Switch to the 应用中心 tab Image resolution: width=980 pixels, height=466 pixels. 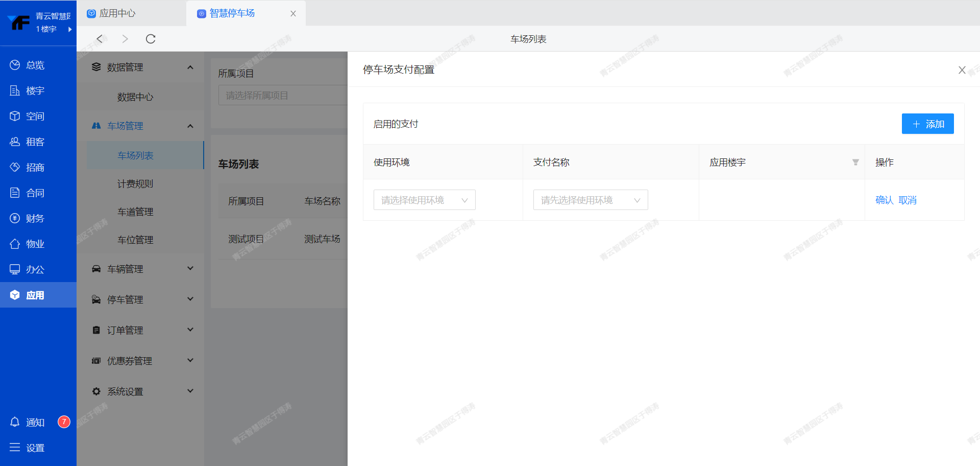pyautogui.click(x=117, y=13)
